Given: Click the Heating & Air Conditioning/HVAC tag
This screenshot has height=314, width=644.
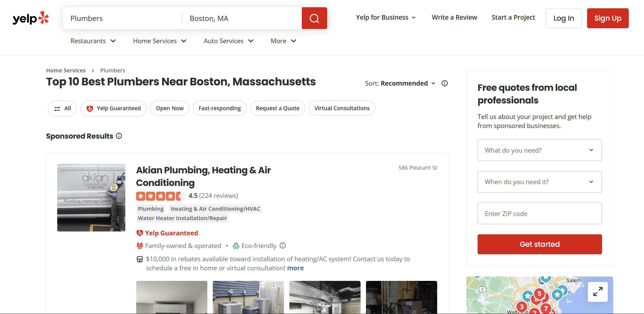Looking at the screenshot, I should (x=215, y=209).
